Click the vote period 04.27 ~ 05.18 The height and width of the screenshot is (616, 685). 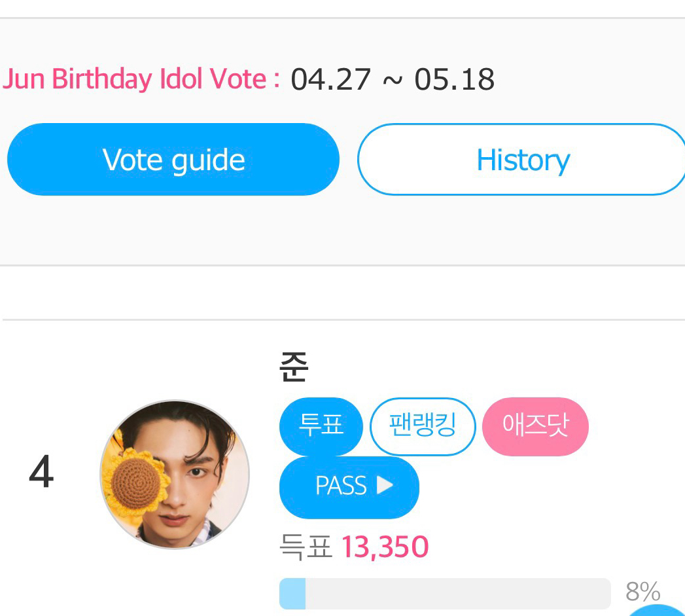coord(393,80)
